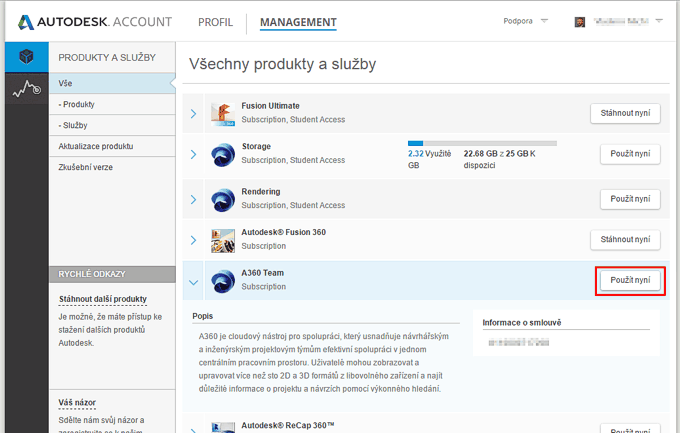Click the Autodesk Fusion 360 thumbnail icon
The image size is (680, 433).
pyautogui.click(x=223, y=241)
